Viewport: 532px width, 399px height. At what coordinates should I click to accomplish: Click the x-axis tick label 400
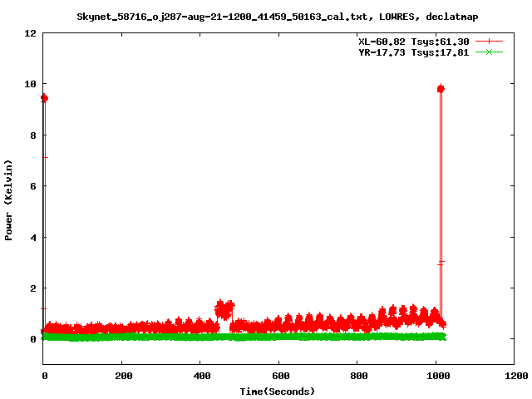coord(202,376)
